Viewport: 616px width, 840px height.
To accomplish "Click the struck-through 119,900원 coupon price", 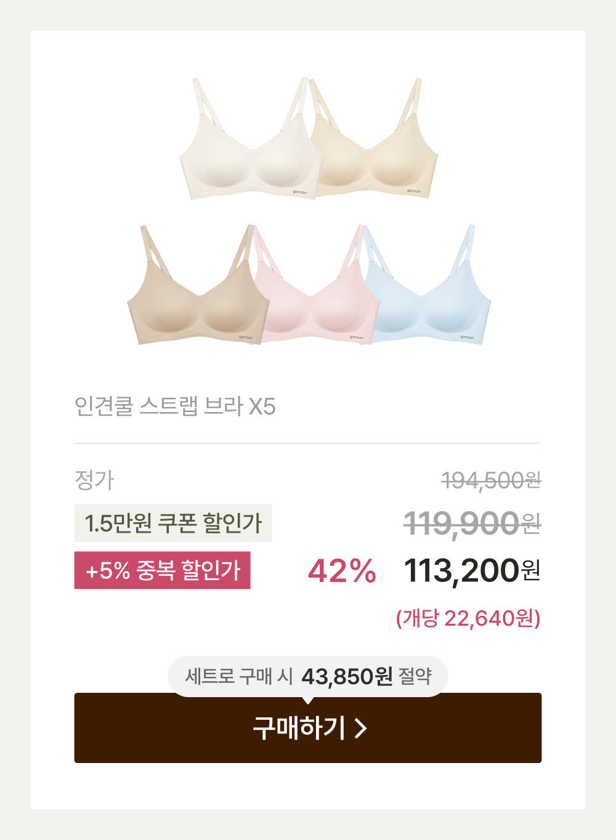I will (472, 524).
